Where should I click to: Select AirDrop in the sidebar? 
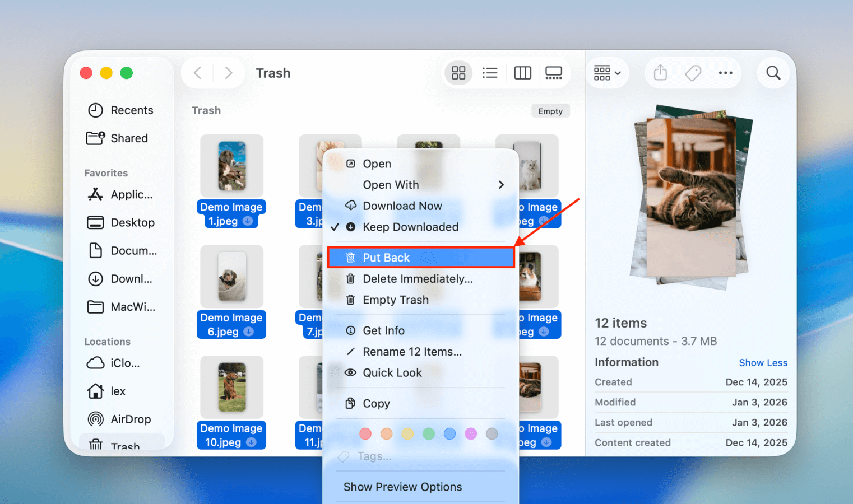(130, 419)
